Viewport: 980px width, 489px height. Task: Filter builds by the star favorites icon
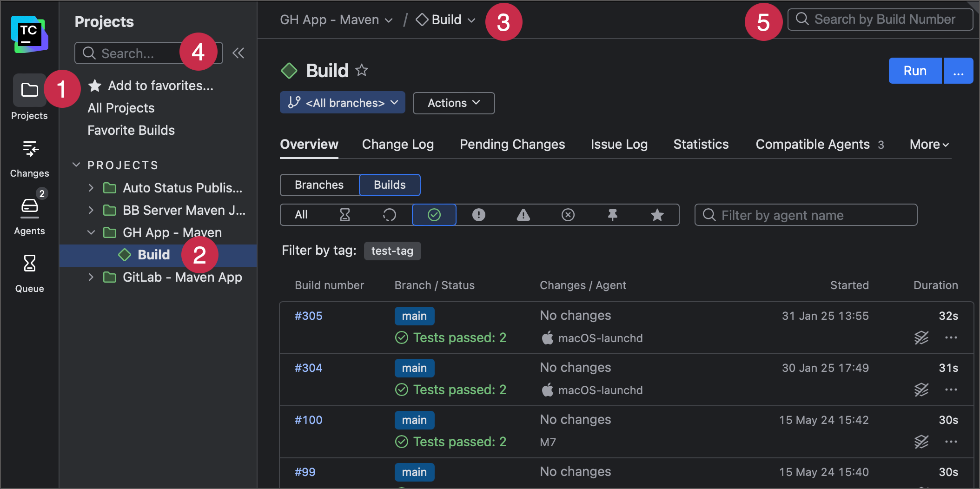click(657, 215)
